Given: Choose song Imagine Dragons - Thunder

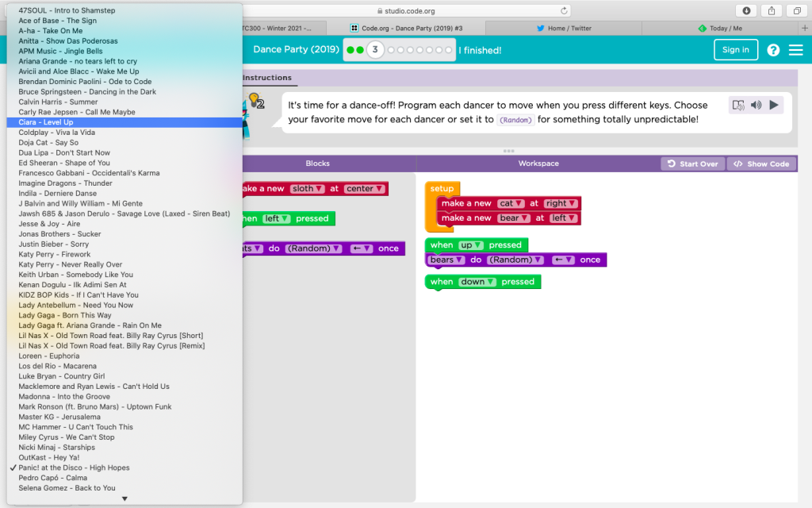Looking at the screenshot, I should pos(124,183).
